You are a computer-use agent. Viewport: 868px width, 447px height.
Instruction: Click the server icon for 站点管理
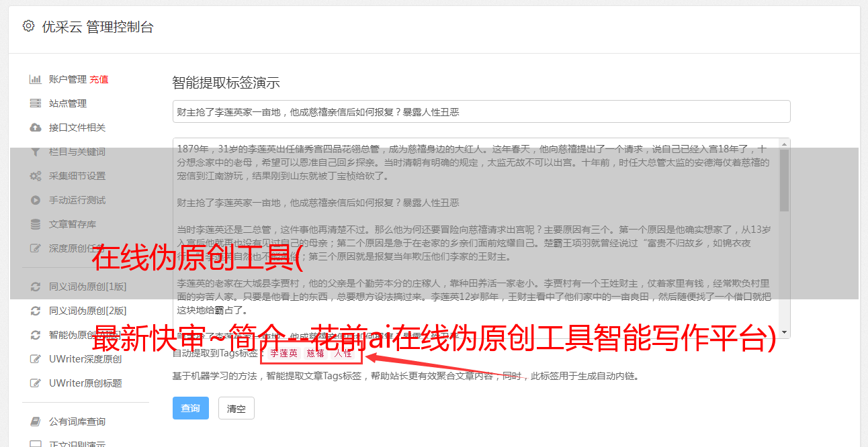click(x=36, y=103)
